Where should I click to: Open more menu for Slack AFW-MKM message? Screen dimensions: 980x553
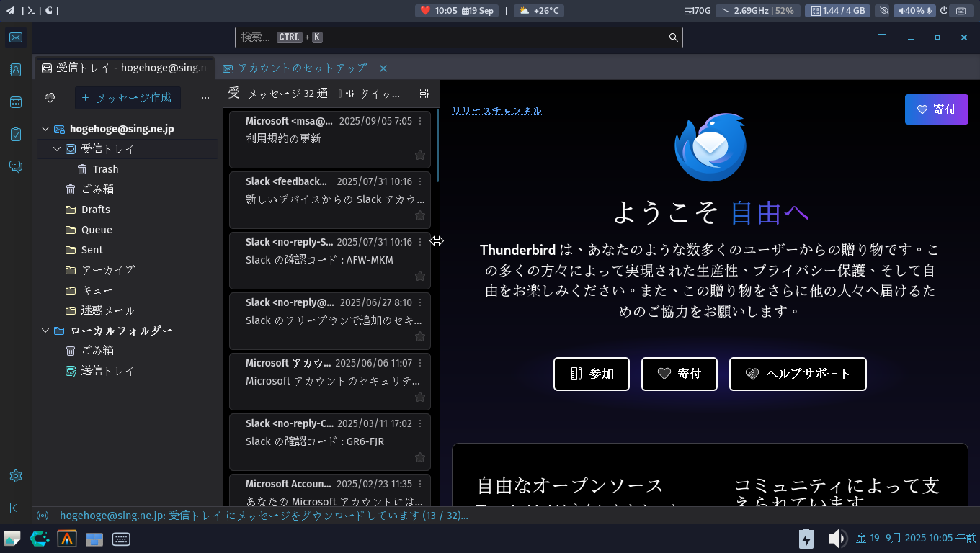pos(420,242)
